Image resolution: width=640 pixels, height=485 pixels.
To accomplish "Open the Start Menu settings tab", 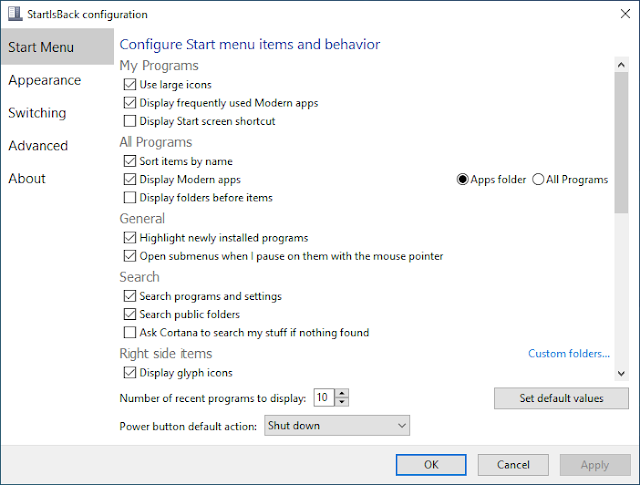I will click(x=58, y=47).
